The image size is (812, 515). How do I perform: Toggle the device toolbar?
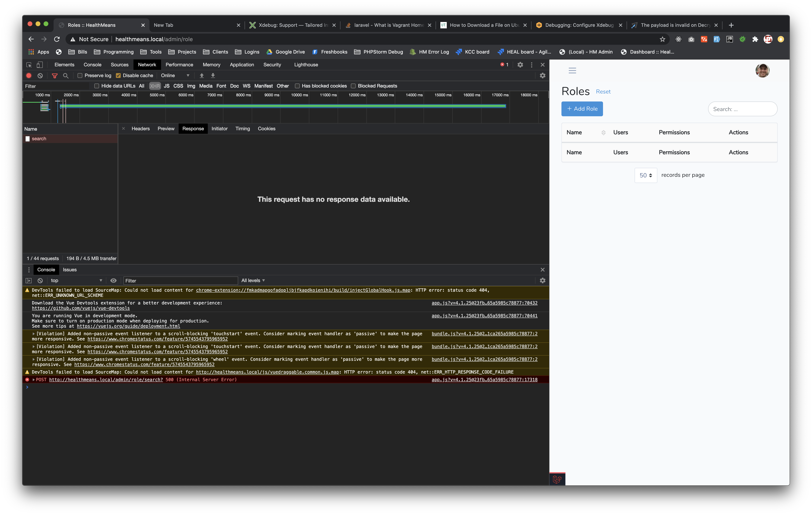(40, 65)
